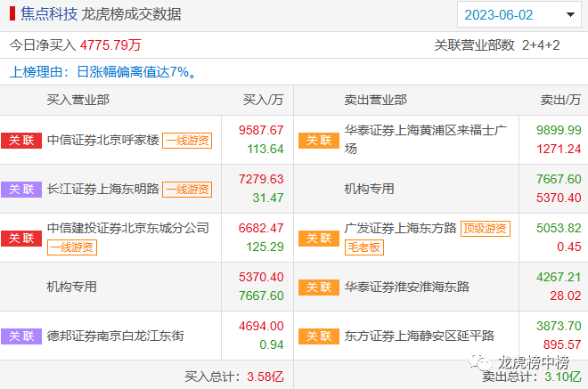Click the red 关联 tag for 中信证券北京呼家楼
Image resolution: width=588 pixels, height=389 pixels.
point(21,141)
